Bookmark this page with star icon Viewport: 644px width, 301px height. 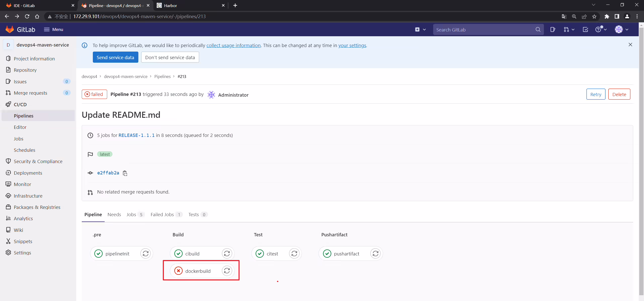pos(594,16)
